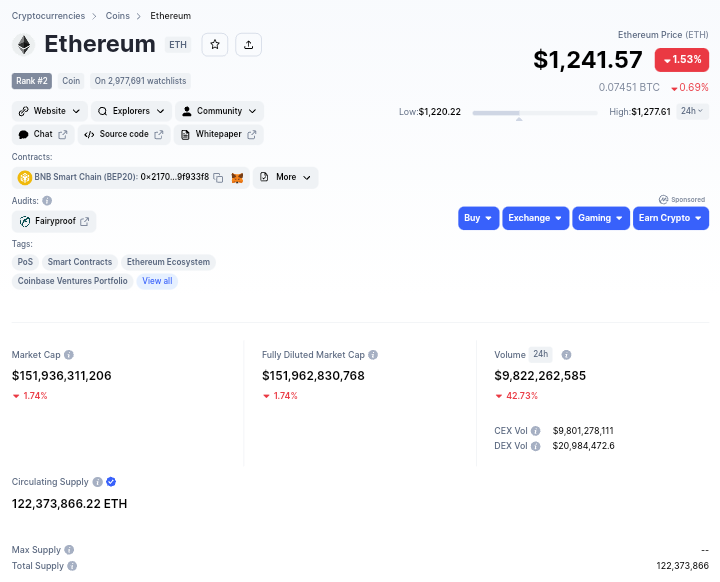Image resolution: width=720 pixels, height=582 pixels.
Task: Expand the Explorers dropdown
Action: [131, 111]
